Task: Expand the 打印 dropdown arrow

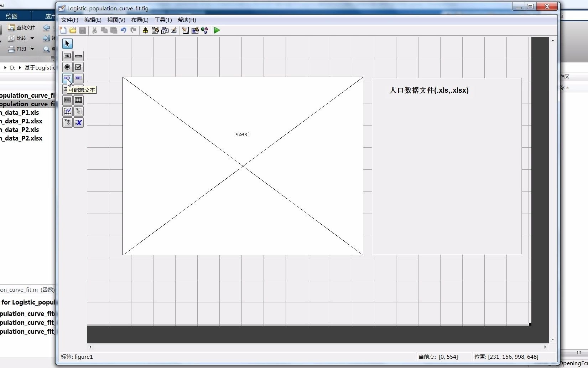Action: (x=32, y=49)
